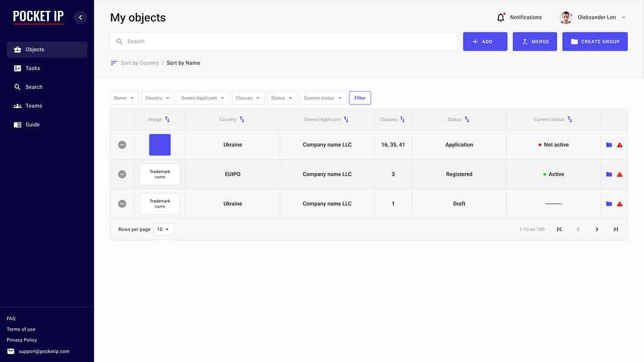This screenshot has height=362, width=644.
Task: Sort the table by the Current status column
Action: pos(570,119)
